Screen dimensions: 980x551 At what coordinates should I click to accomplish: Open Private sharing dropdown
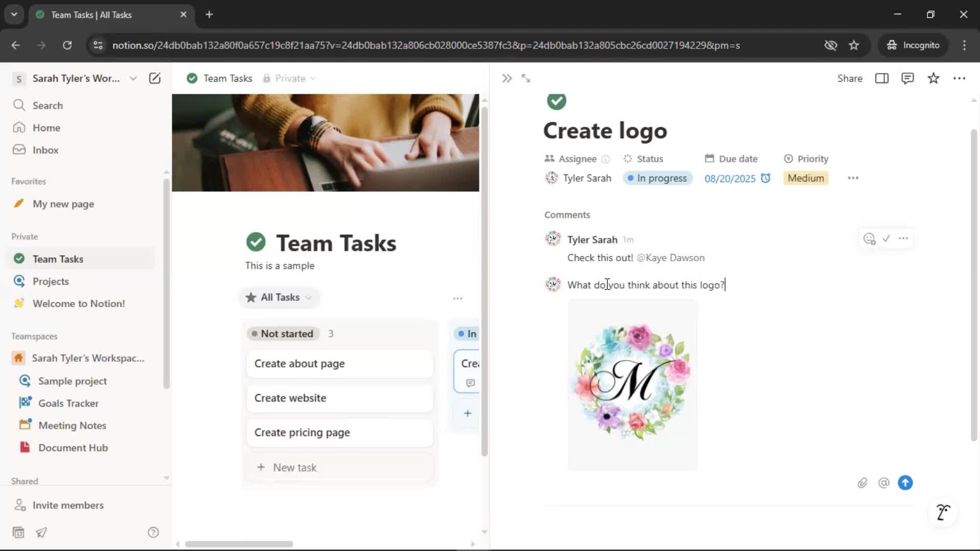click(x=289, y=78)
